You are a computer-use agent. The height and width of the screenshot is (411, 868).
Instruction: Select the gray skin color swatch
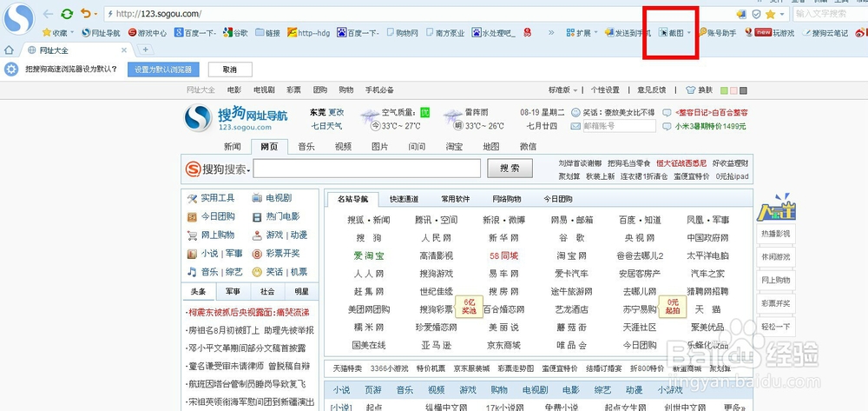[x=743, y=90]
